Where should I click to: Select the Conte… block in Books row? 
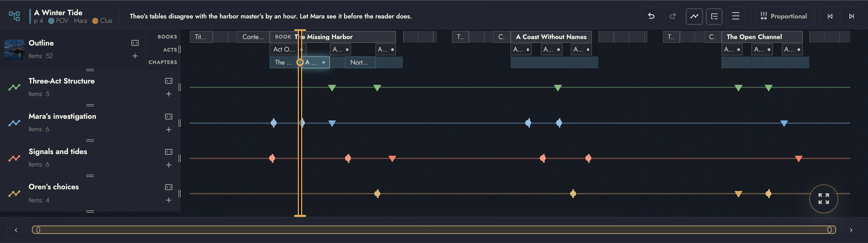pyautogui.click(x=253, y=37)
